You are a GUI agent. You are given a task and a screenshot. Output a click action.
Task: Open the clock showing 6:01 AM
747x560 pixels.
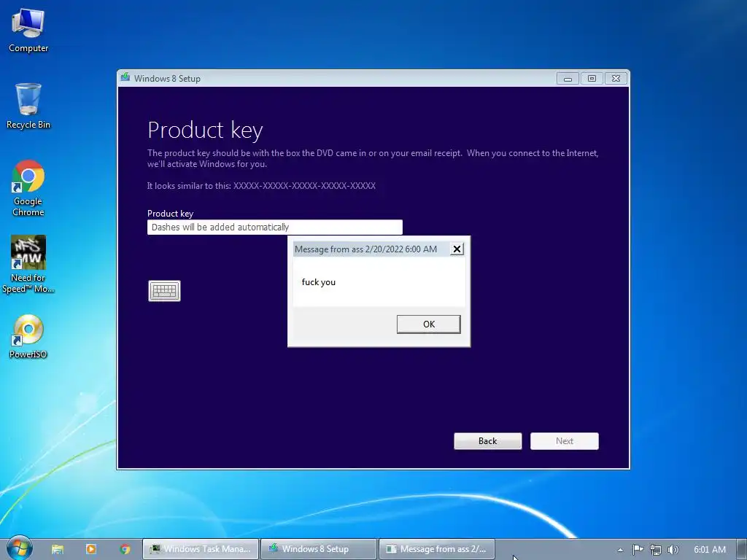(709, 550)
